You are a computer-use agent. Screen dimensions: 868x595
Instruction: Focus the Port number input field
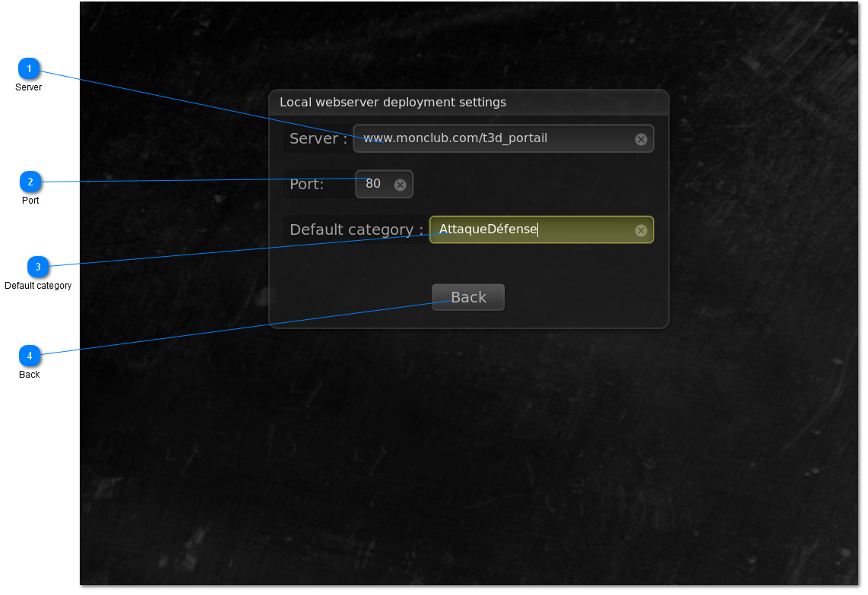click(x=384, y=184)
